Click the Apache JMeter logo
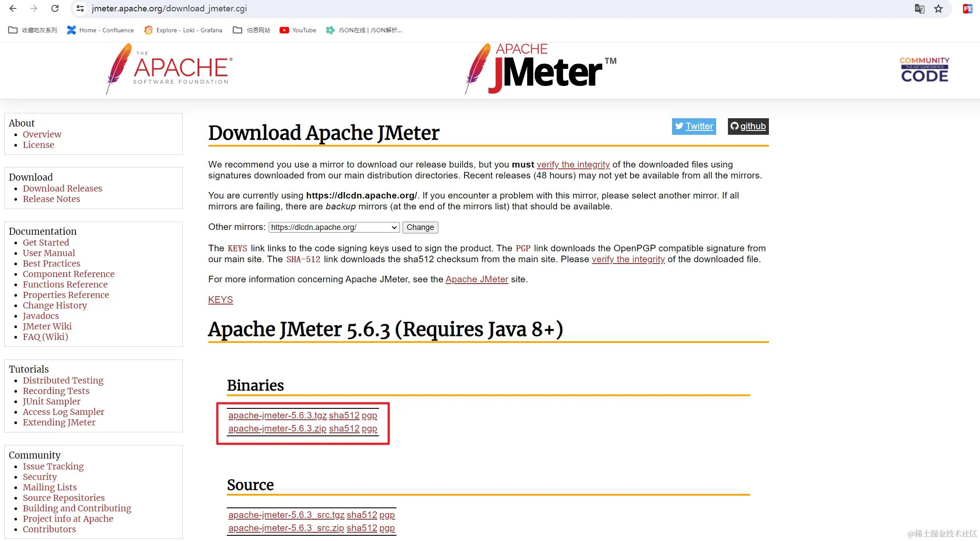 (541, 69)
